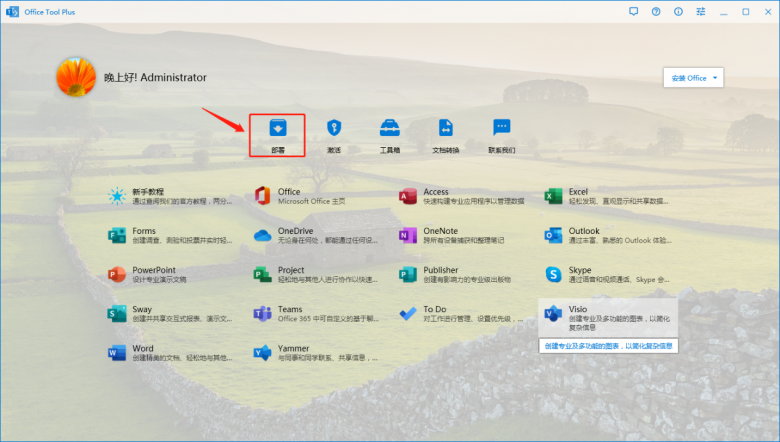Click the Project app icon
Image resolution: width=780 pixels, height=442 pixels.
point(262,274)
